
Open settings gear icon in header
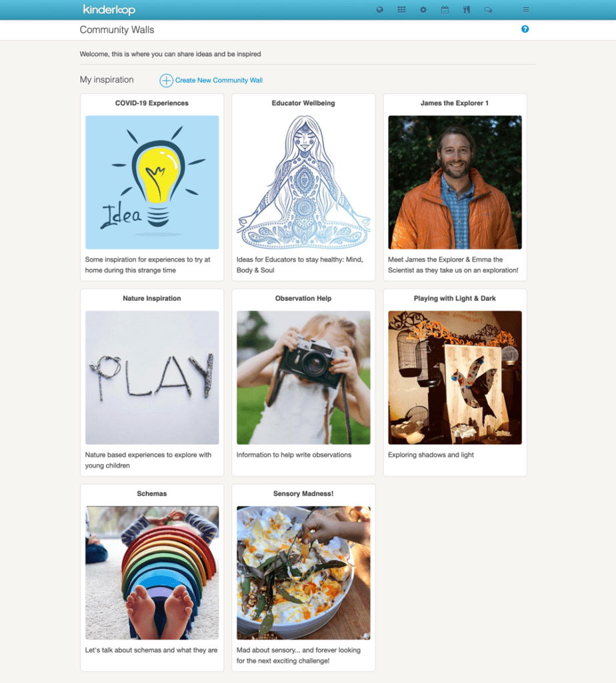[423, 9]
